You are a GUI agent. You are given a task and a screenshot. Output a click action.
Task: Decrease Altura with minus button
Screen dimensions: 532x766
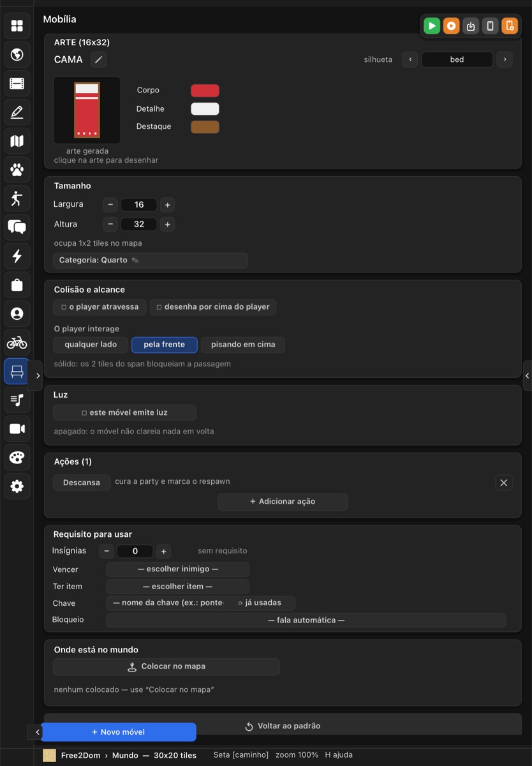(x=111, y=224)
